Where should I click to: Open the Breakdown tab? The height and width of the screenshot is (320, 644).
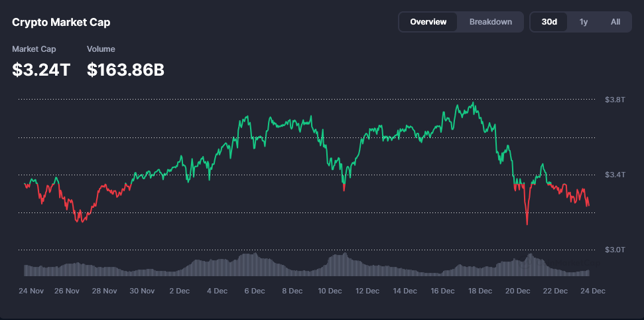491,22
